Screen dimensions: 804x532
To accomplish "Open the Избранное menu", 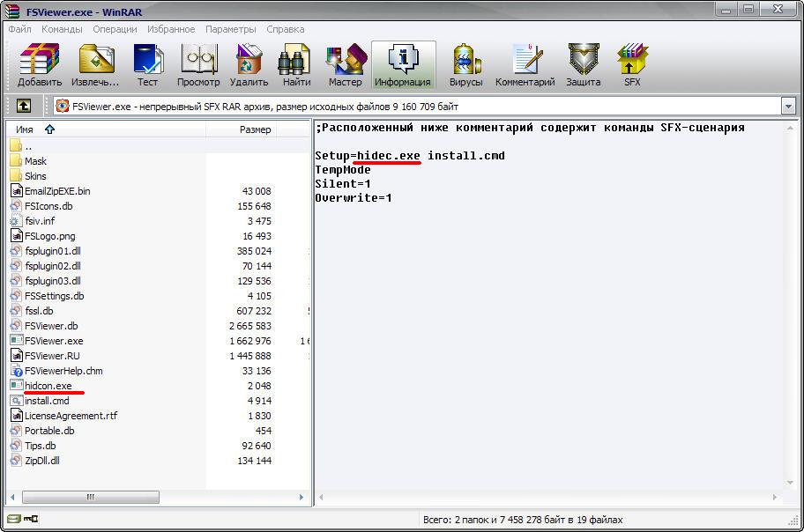I will tap(171, 29).
